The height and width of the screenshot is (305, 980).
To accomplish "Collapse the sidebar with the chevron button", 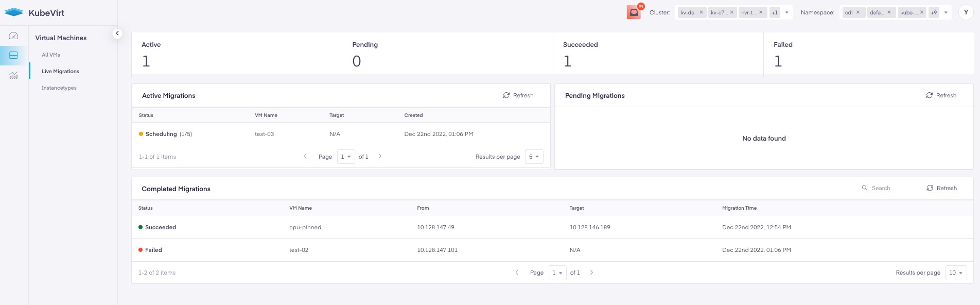I will (x=117, y=33).
